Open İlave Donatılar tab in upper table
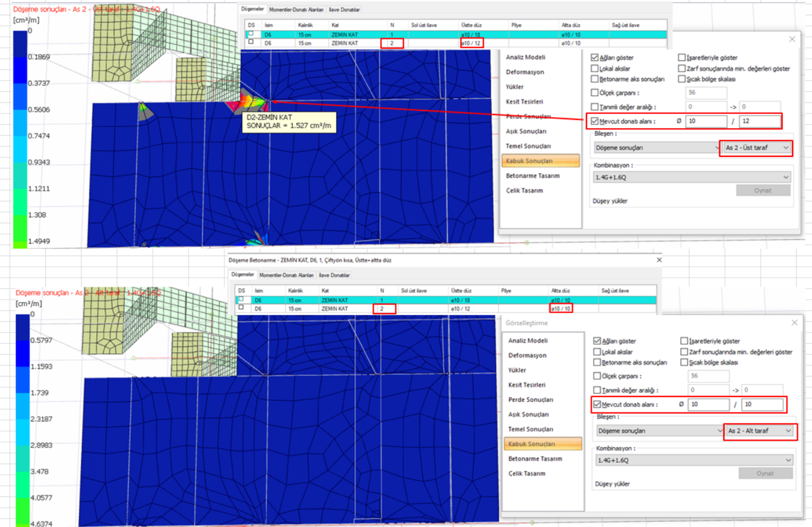 (x=344, y=10)
